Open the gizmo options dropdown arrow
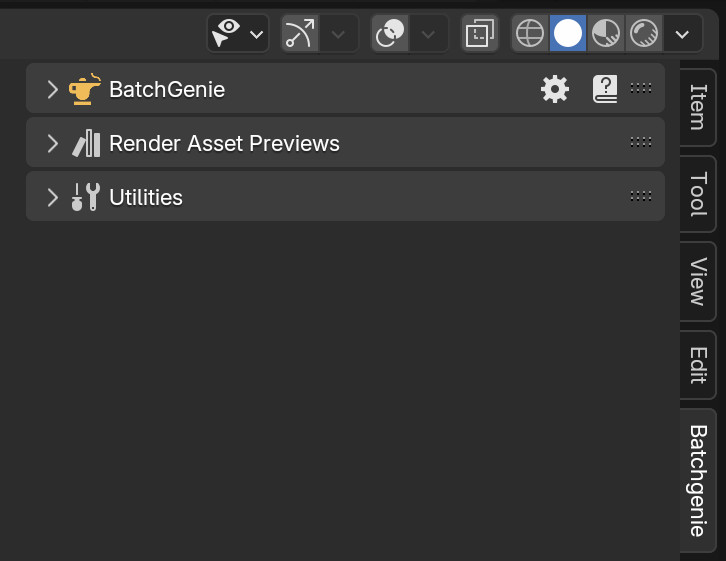This screenshot has width=726, height=561. point(338,33)
